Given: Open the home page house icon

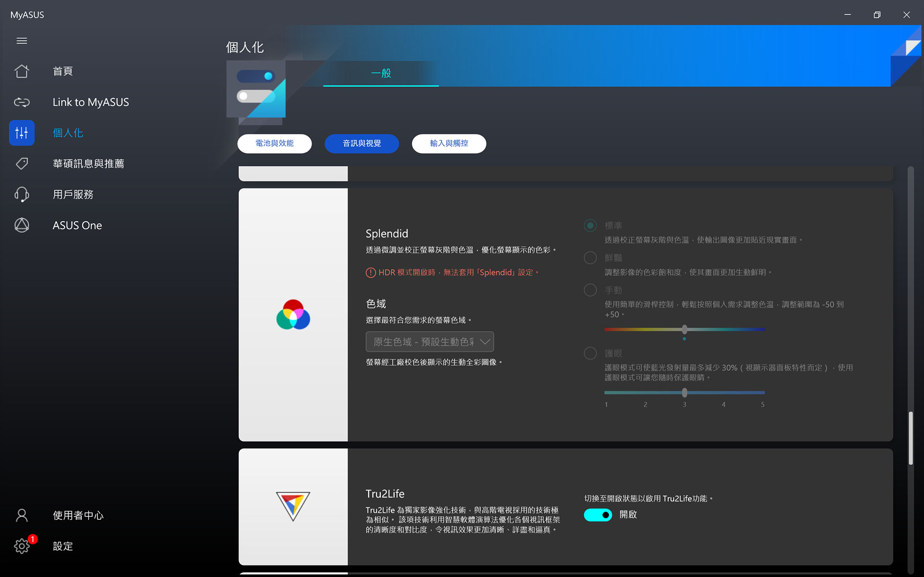Looking at the screenshot, I should [x=22, y=71].
